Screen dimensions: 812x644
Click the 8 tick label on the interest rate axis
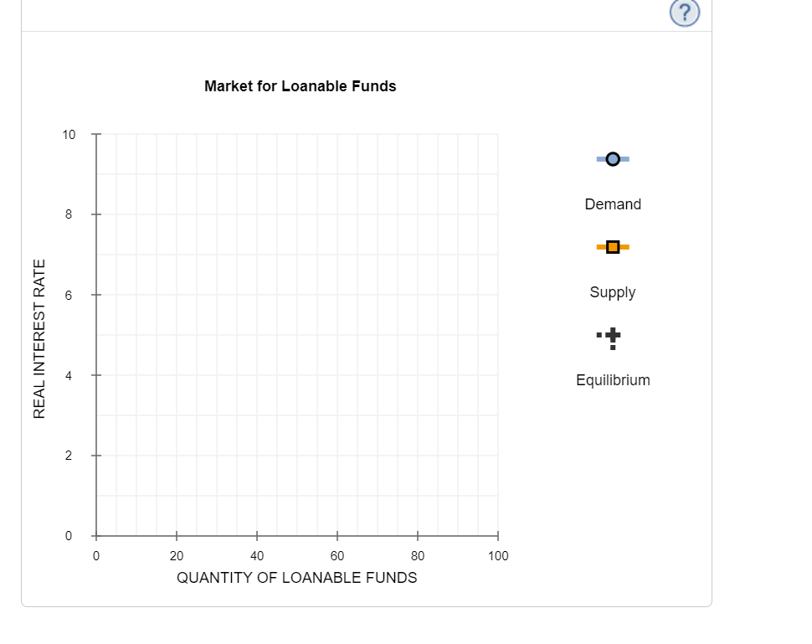point(69,214)
